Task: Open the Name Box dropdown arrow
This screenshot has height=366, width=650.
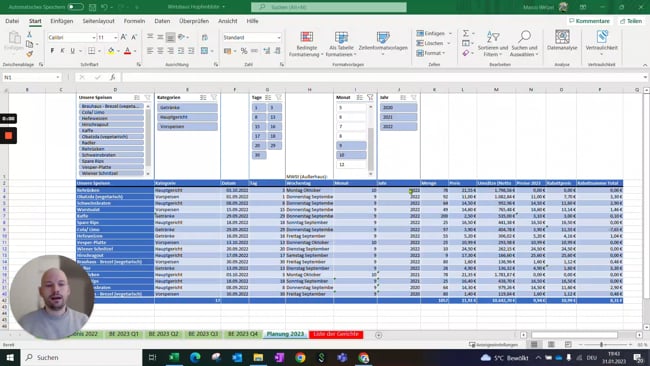Action: pyautogui.click(x=58, y=77)
